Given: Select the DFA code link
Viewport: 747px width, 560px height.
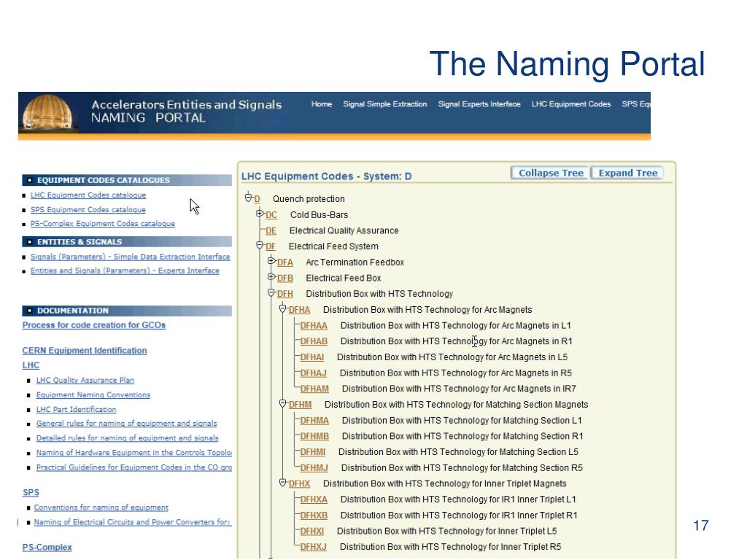Looking at the screenshot, I should tap(285, 262).
